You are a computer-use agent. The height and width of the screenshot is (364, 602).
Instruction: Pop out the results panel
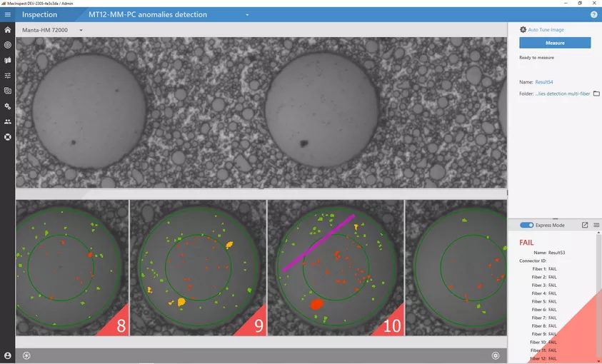585,225
